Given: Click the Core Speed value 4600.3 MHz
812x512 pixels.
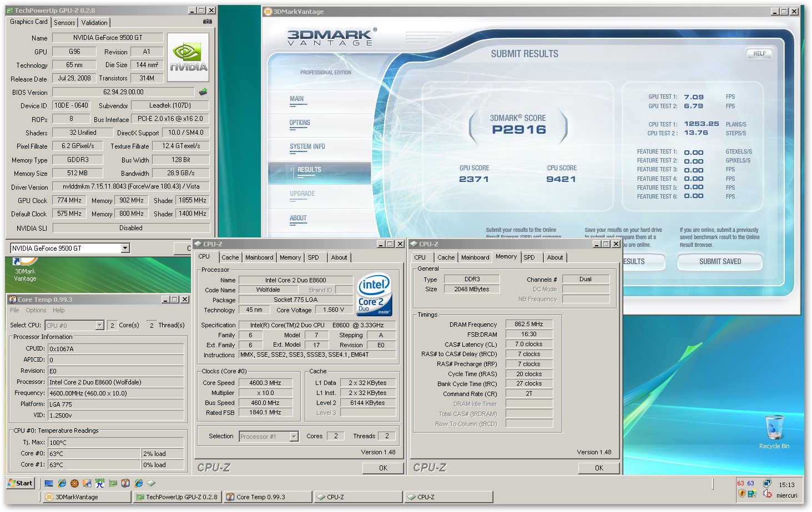Looking at the screenshot, I should click(x=265, y=383).
